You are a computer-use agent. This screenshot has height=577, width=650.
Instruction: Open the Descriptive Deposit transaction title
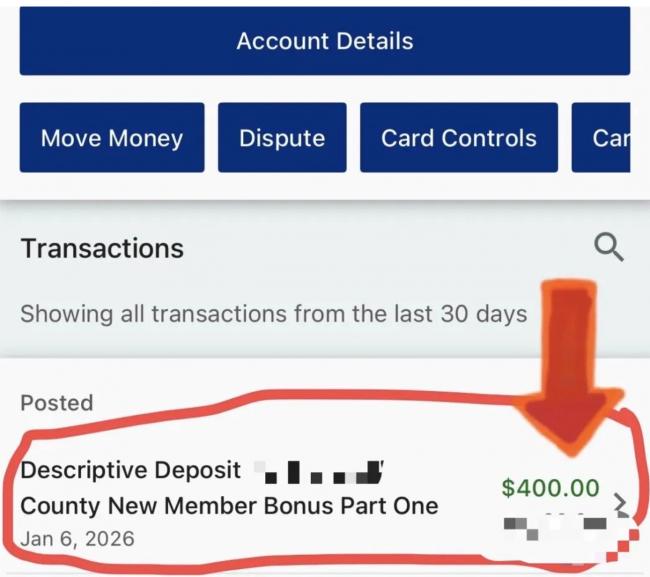point(131,470)
